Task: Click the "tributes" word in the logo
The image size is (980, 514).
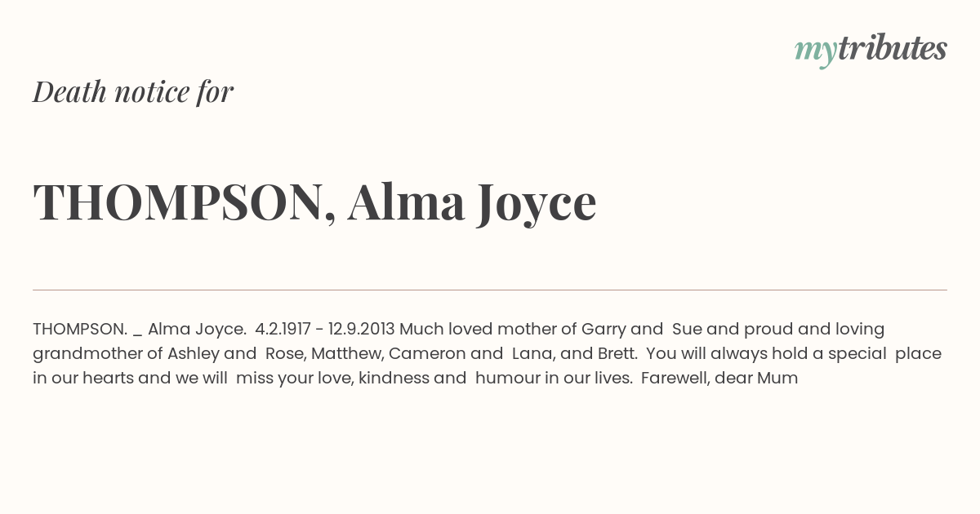Action: point(892,48)
